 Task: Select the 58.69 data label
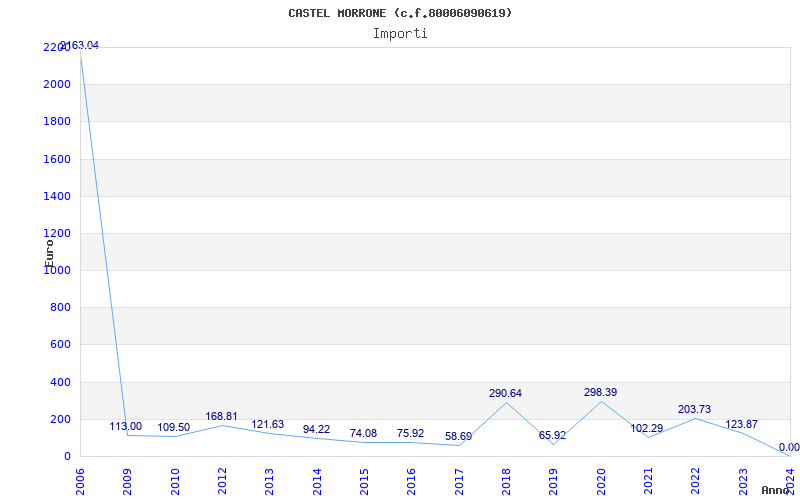pos(458,437)
